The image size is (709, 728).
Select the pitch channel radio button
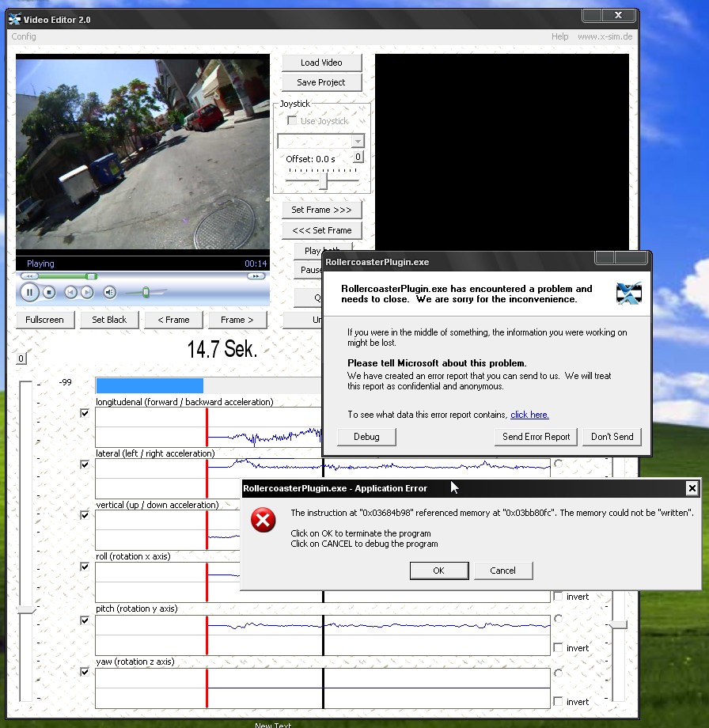tap(558, 619)
